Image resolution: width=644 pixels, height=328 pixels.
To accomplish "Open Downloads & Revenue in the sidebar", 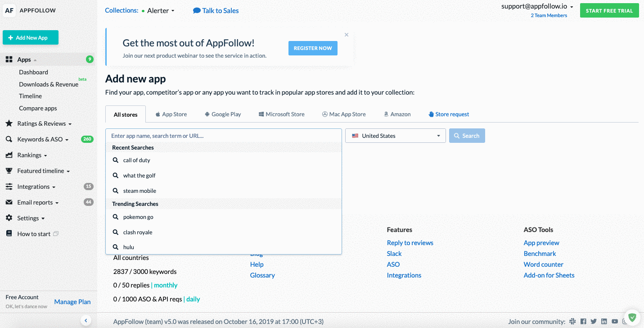I will coord(49,84).
